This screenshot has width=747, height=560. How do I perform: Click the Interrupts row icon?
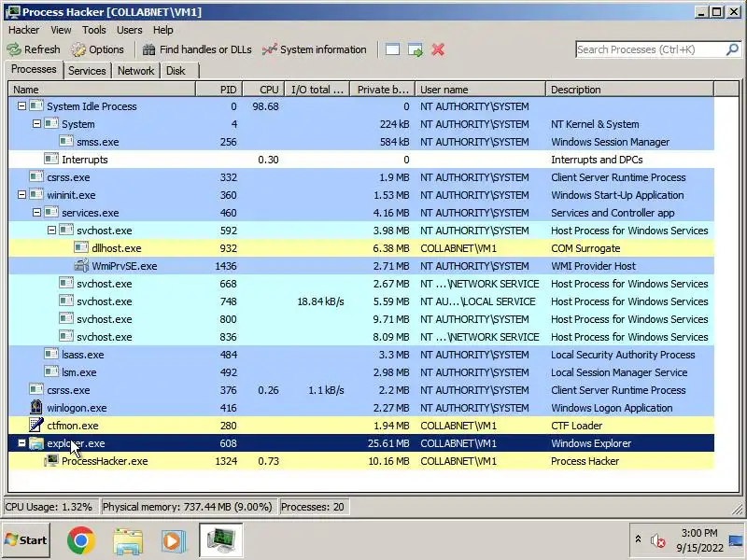click(51, 159)
